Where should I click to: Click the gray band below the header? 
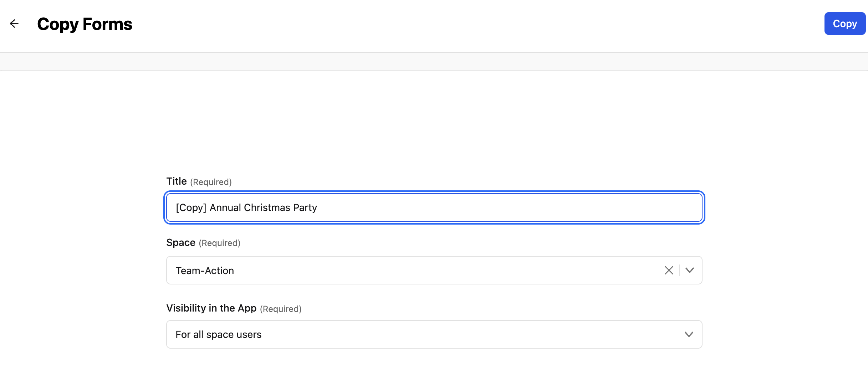[x=434, y=61]
